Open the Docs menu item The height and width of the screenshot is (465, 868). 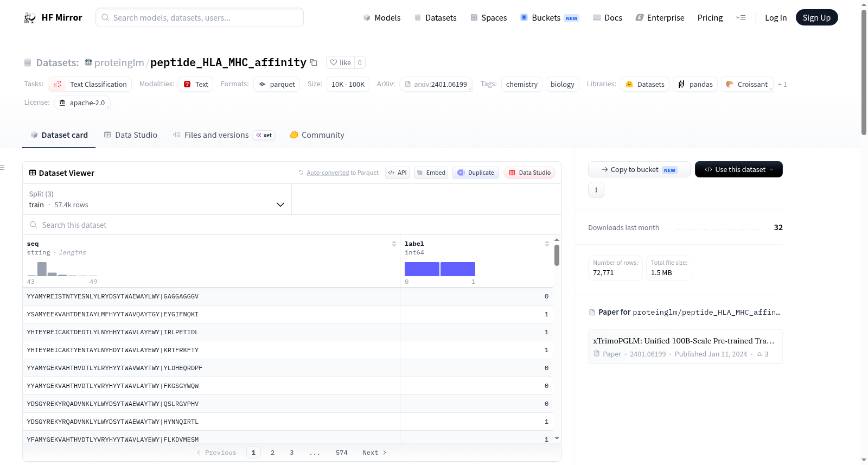coord(608,18)
